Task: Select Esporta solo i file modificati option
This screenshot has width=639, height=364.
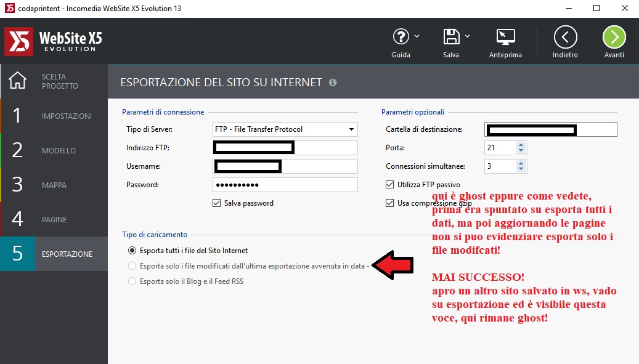Action: [132, 266]
